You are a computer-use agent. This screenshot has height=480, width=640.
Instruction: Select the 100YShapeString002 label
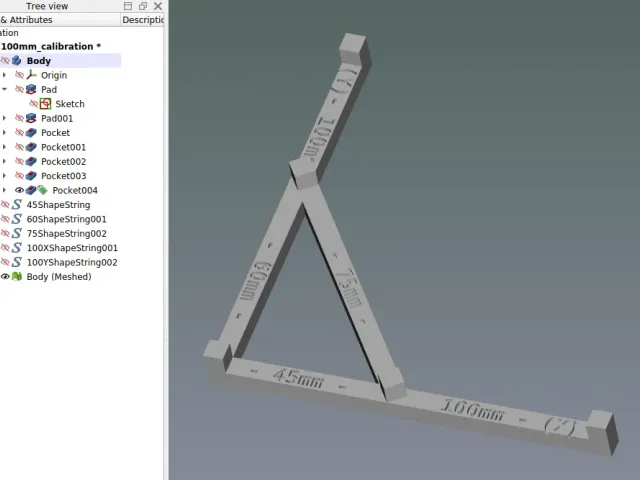tap(72, 262)
